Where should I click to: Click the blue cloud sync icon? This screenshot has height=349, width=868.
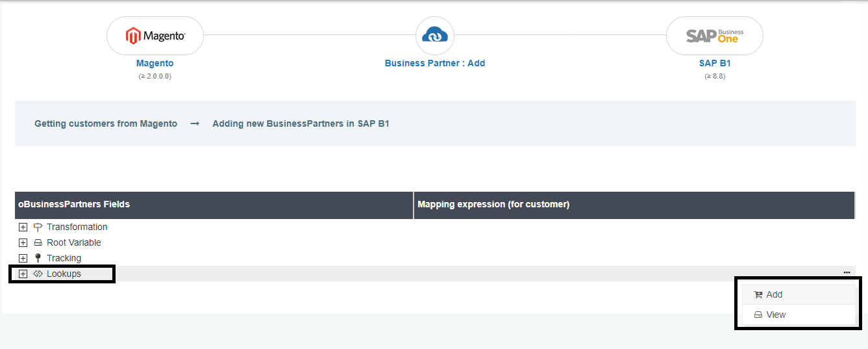(434, 36)
